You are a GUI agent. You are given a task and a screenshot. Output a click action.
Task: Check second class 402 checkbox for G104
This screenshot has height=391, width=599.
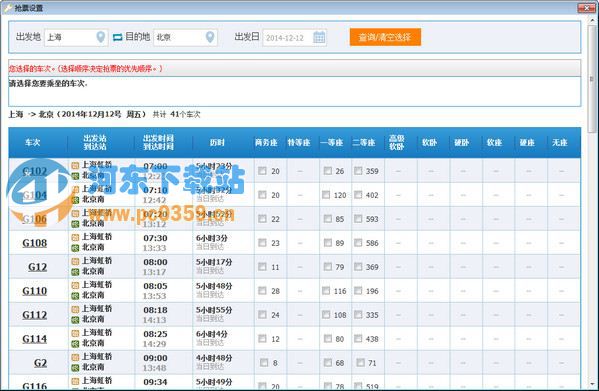click(x=358, y=195)
